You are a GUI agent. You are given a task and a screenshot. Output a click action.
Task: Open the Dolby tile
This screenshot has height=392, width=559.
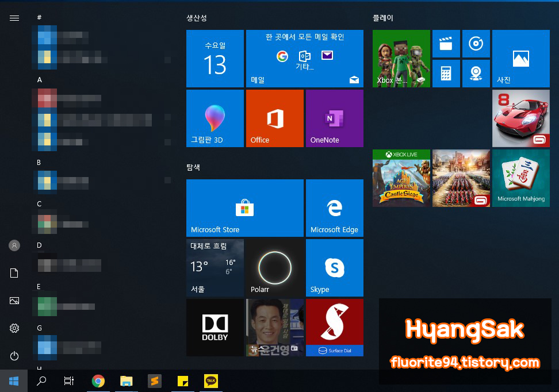pos(215,328)
